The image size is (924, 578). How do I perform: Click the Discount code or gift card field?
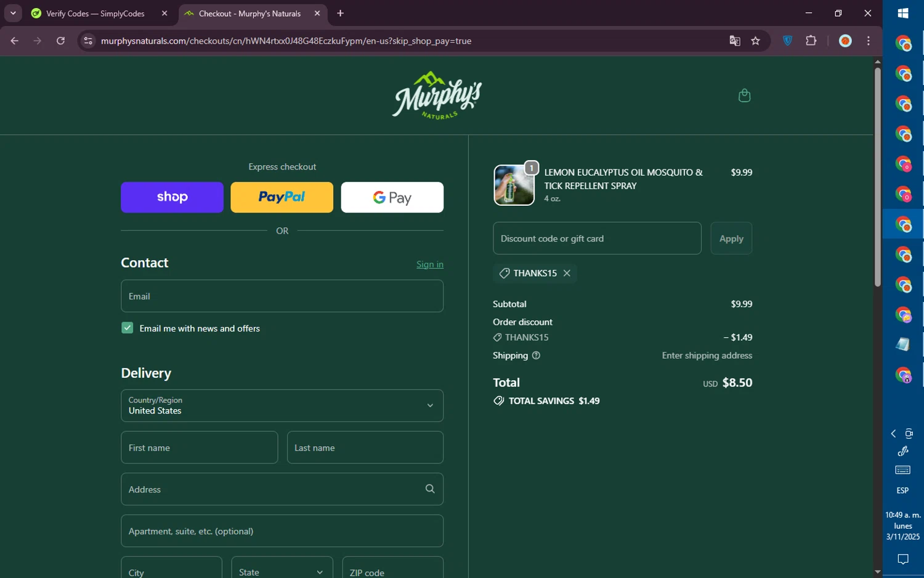click(597, 238)
